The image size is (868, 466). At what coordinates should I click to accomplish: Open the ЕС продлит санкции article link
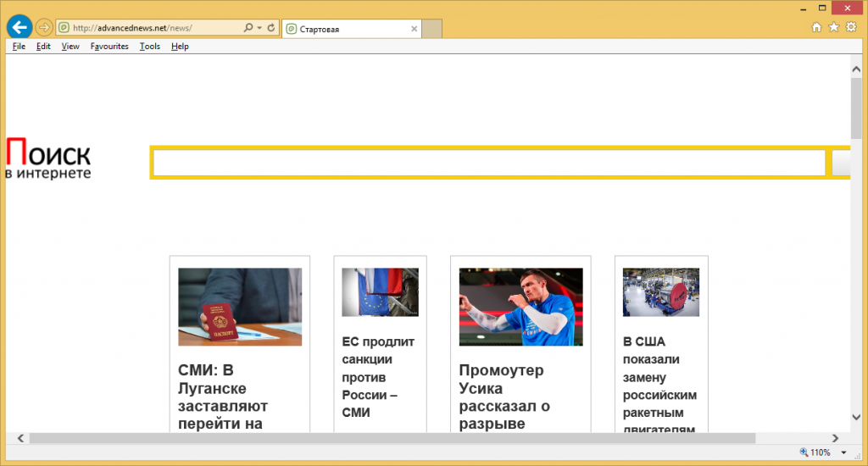378,377
